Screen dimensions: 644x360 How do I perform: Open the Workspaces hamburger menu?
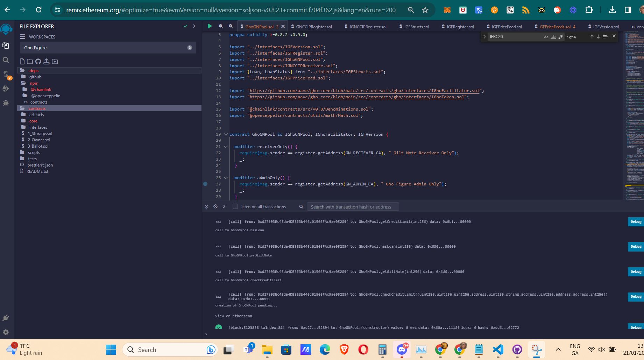coord(23,37)
